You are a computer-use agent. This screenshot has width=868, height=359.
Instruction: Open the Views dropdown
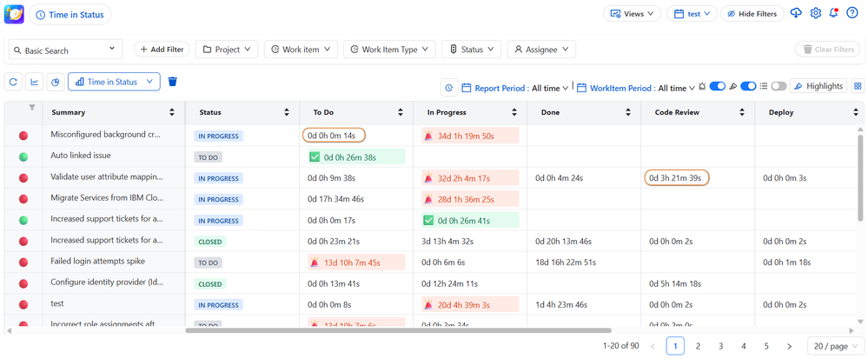(633, 13)
